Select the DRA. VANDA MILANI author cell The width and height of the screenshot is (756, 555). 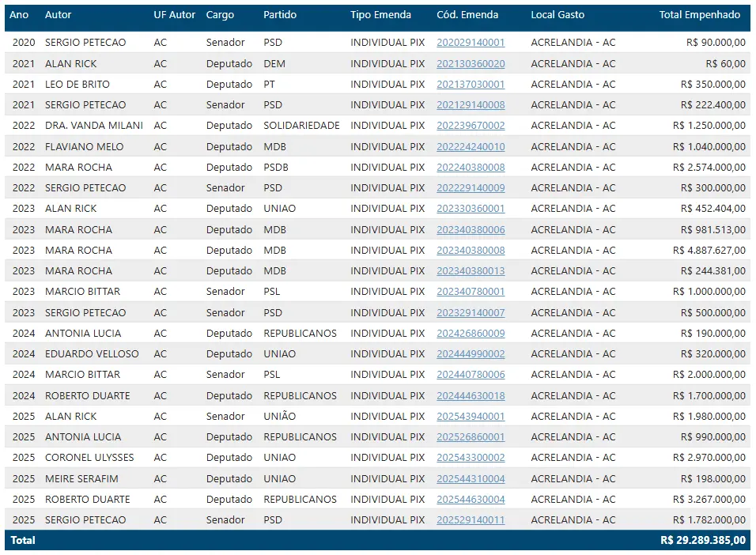pos(93,126)
